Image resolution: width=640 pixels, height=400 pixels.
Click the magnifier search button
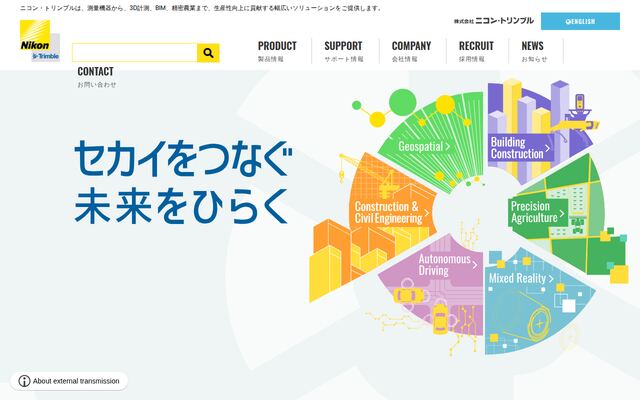[x=208, y=53]
